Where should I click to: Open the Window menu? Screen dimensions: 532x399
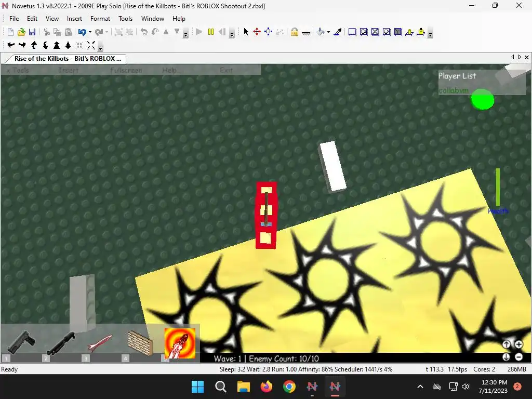(x=153, y=19)
